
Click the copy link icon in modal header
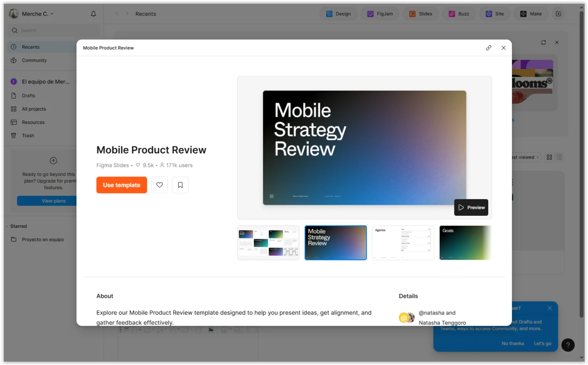click(489, 48)
